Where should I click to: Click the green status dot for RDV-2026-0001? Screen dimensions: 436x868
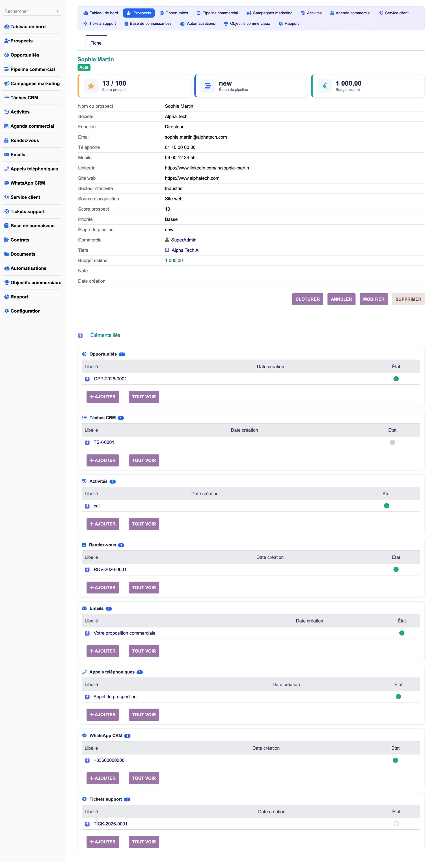click(396, 569)
